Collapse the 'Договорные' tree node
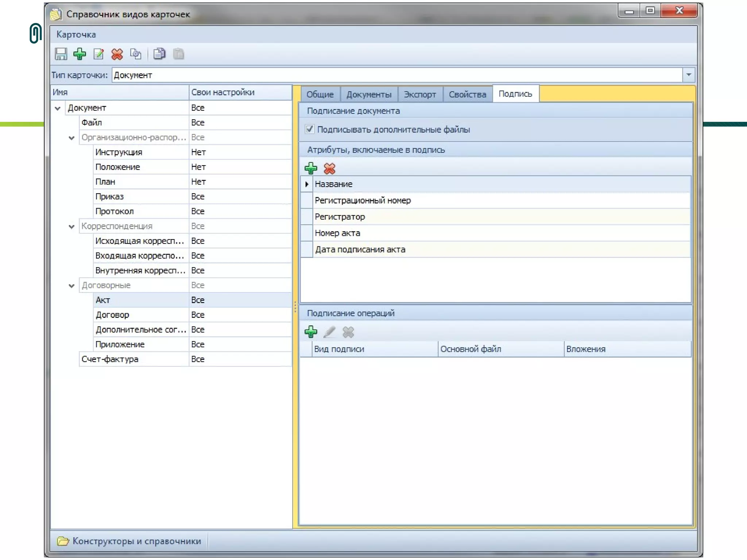Image resolution: width=747 pixels, height=560 pixels. (71, 285)
